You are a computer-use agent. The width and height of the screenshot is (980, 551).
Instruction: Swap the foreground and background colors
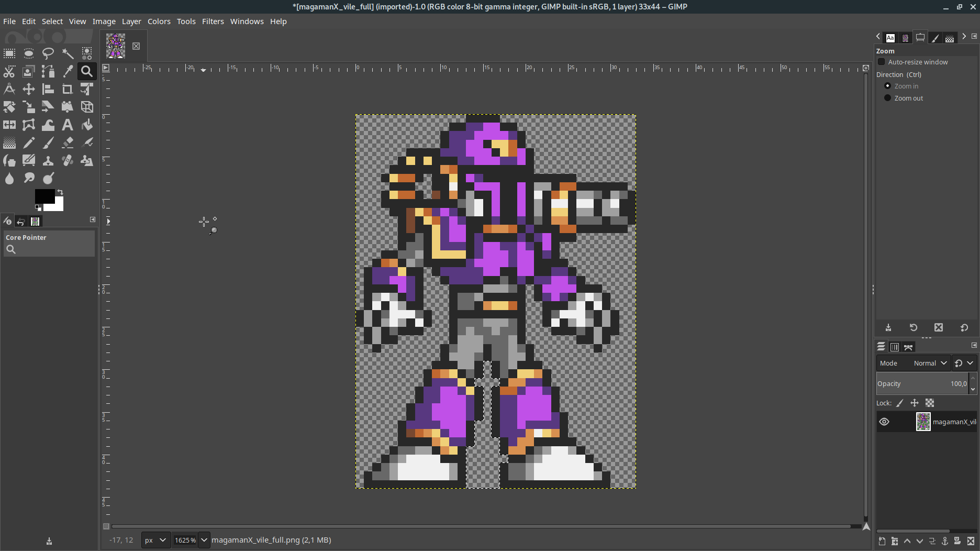point(59,191)
